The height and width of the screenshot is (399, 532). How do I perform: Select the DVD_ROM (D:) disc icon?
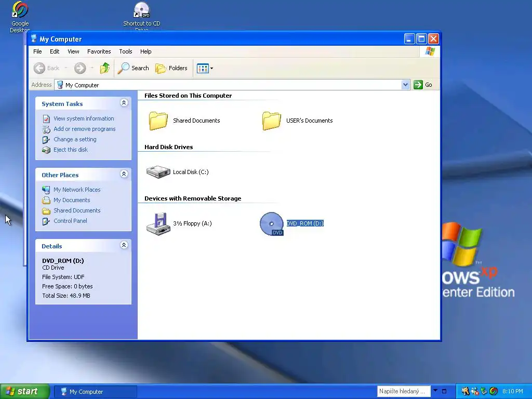(271, 223)
